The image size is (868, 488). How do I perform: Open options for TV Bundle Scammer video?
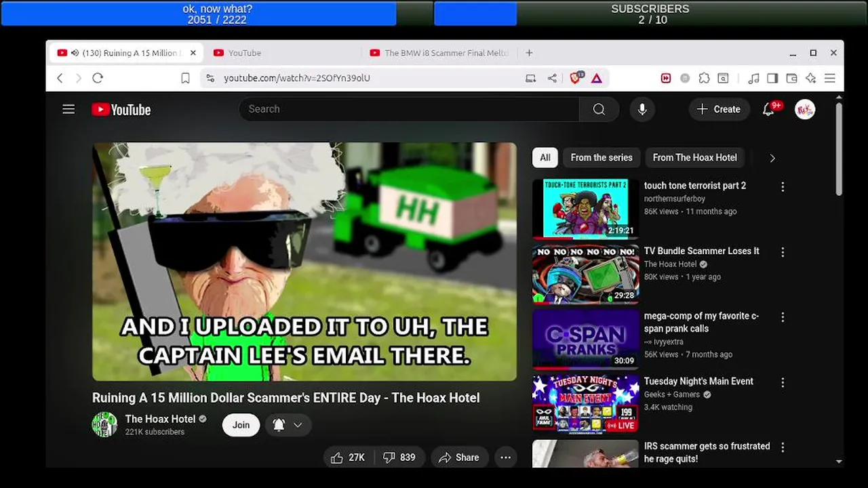coord(783,251)
